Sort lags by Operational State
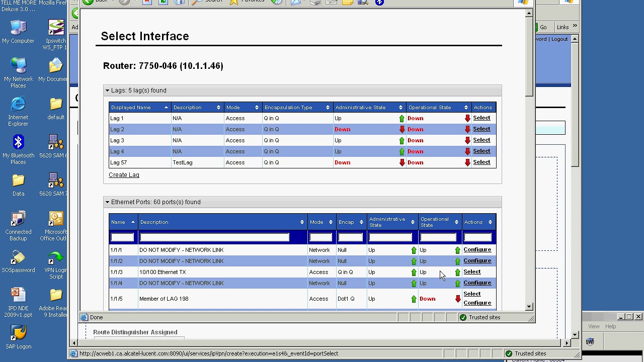Image resolution: width=644 pixels, height=362 pixels. coord(438,108)
